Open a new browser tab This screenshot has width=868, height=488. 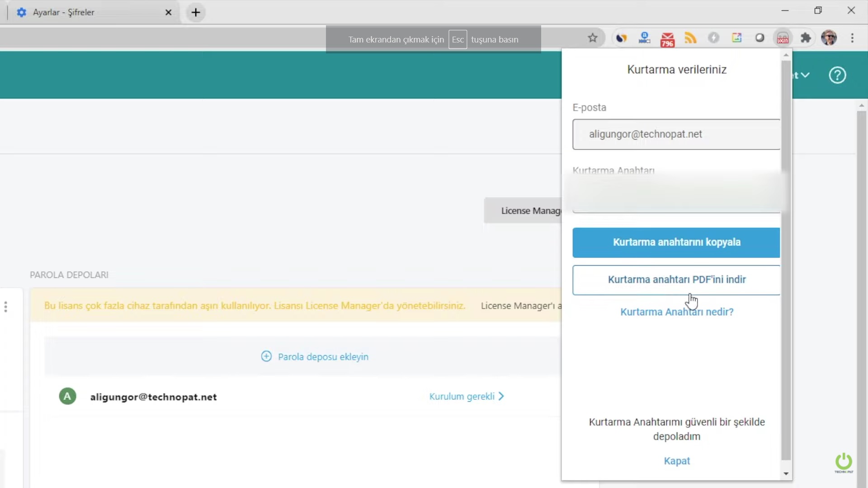[x=196, y=12]
